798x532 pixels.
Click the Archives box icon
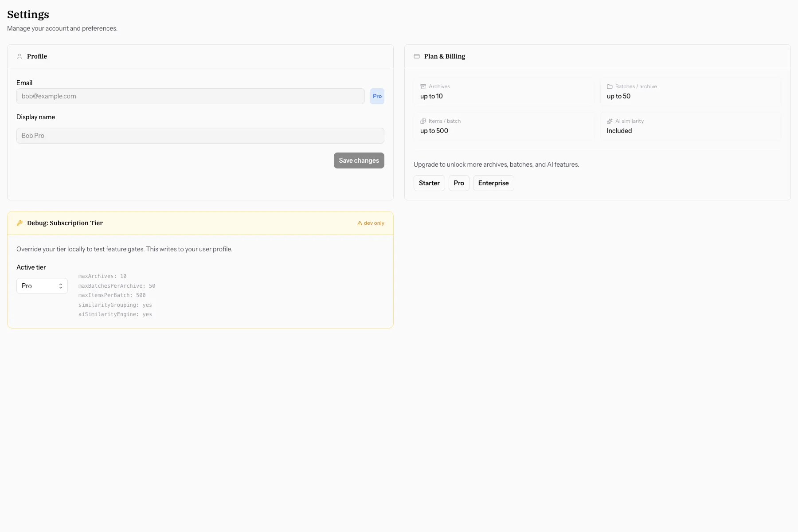pyautogui.click(x=423, y=86)
